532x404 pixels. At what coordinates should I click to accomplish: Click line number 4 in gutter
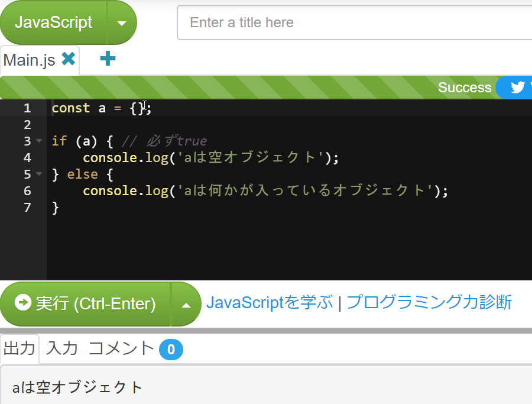pos(27,157)
